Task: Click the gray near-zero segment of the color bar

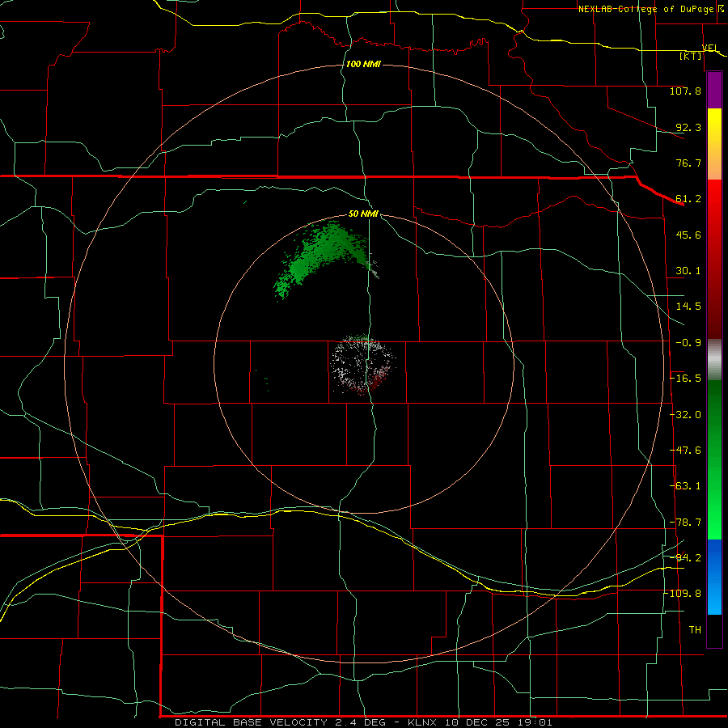Action: click(714, 360)
